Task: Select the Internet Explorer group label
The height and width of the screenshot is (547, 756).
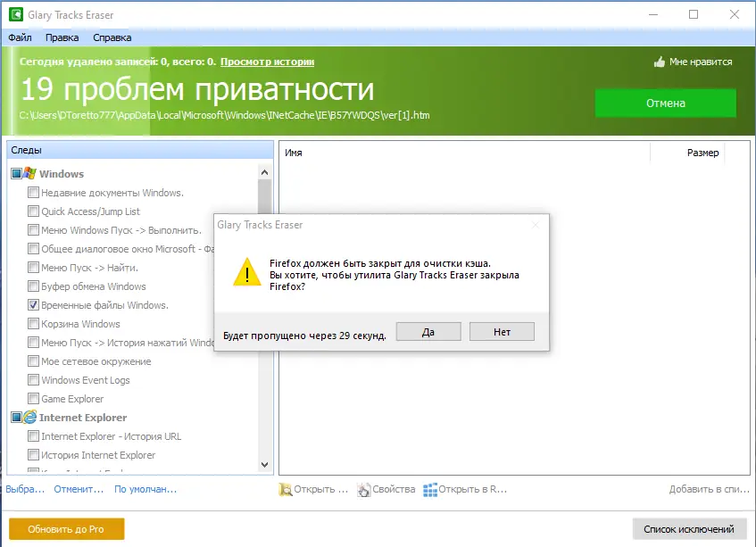Action: 83,418
